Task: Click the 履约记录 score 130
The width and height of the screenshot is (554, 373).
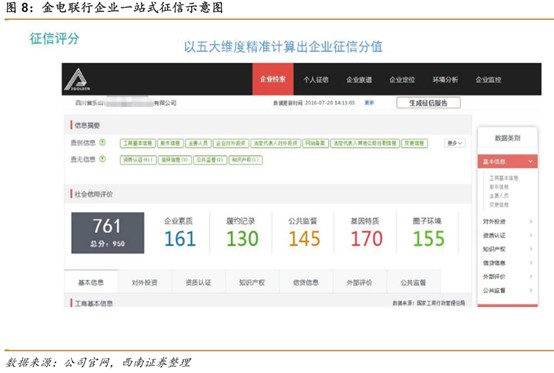Action: pos(242,238)
